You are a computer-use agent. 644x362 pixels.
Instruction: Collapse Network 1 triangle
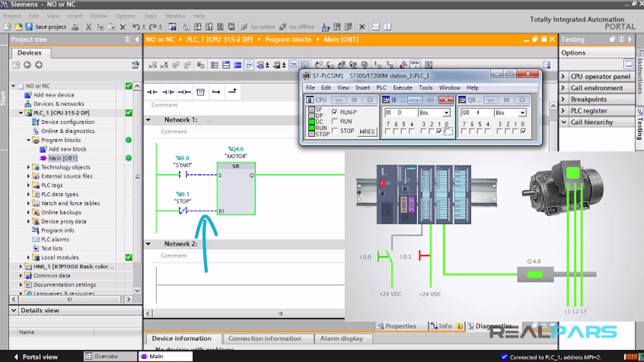click(x=148, y=120)
